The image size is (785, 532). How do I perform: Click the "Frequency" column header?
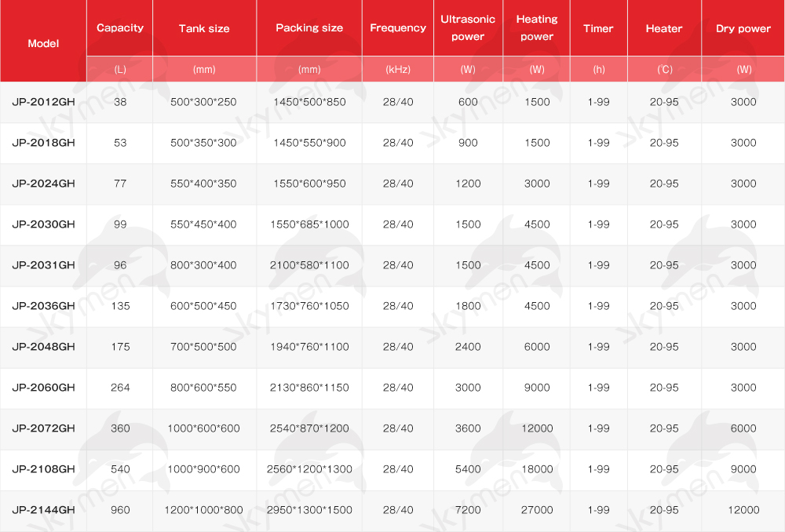398,28
